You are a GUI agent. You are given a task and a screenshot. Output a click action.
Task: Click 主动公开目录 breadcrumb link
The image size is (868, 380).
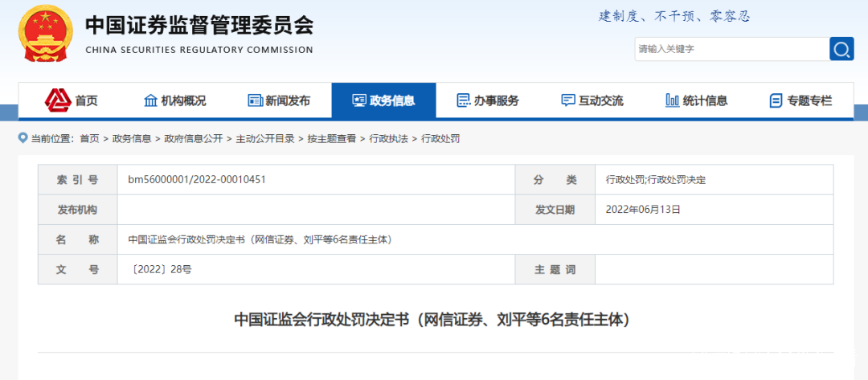[265, 139]
